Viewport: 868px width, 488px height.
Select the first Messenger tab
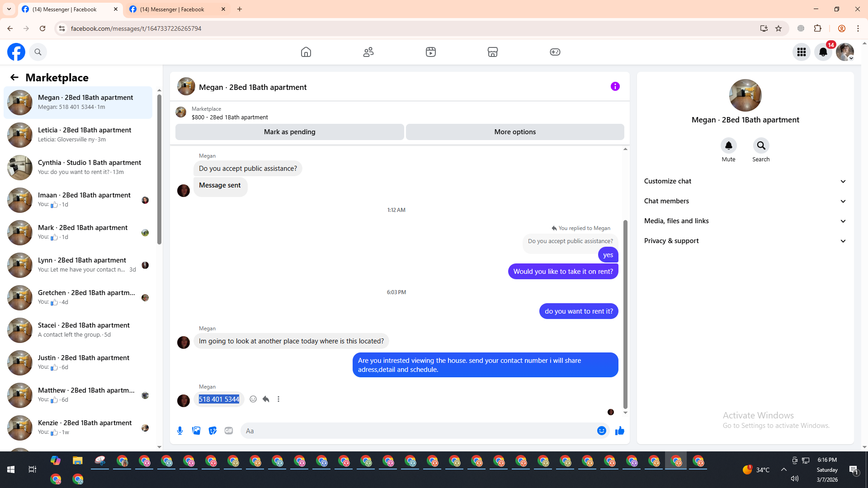(x=65, y=9)
